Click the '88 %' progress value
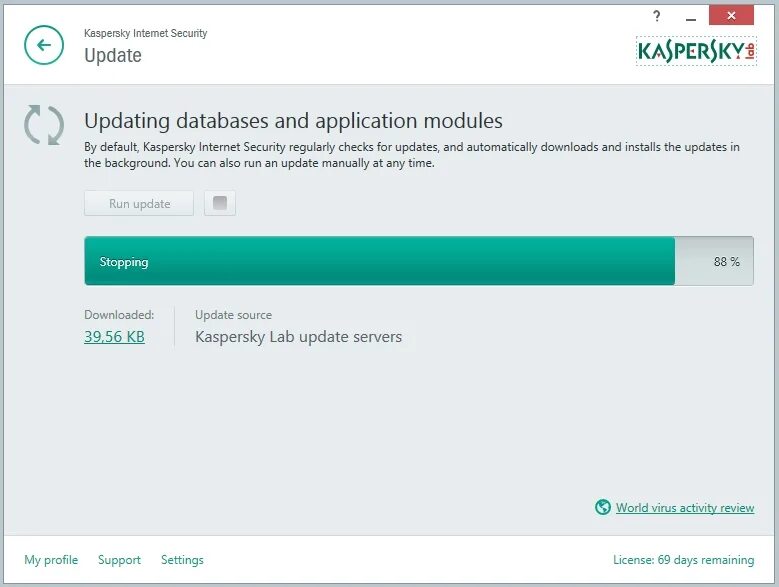The width and height of the screenshot is (779, 587). click(727, 262)
